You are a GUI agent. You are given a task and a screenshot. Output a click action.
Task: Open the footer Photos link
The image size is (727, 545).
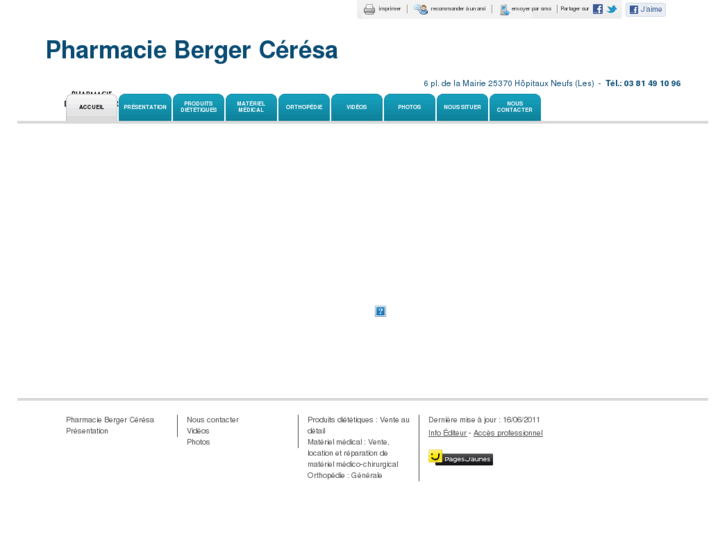pos(198,442)
